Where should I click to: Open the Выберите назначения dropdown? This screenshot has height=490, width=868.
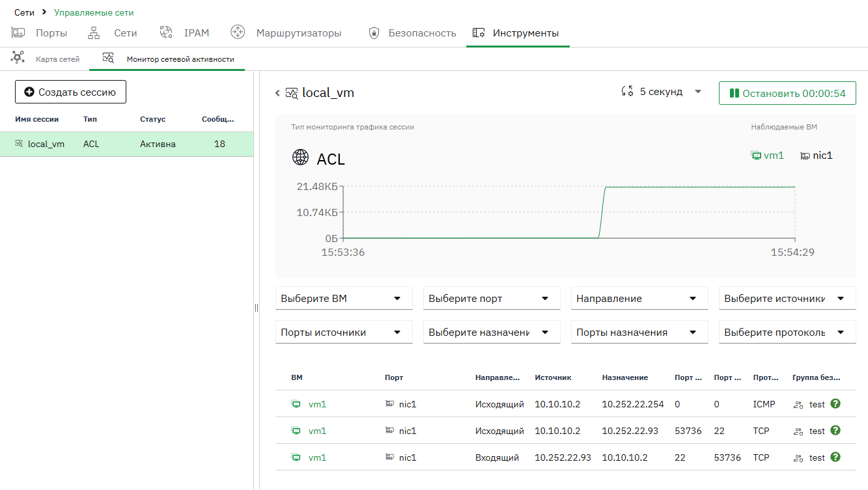(492, 332)
